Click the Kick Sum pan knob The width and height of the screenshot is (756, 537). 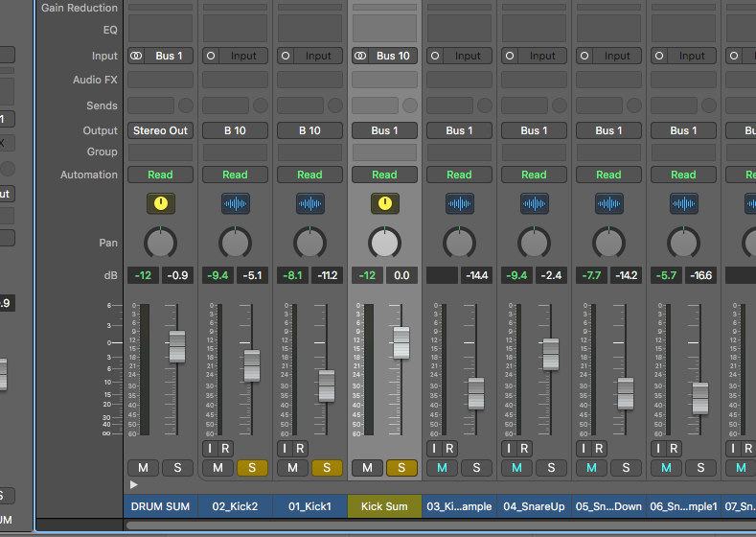(x=385, y=243)
